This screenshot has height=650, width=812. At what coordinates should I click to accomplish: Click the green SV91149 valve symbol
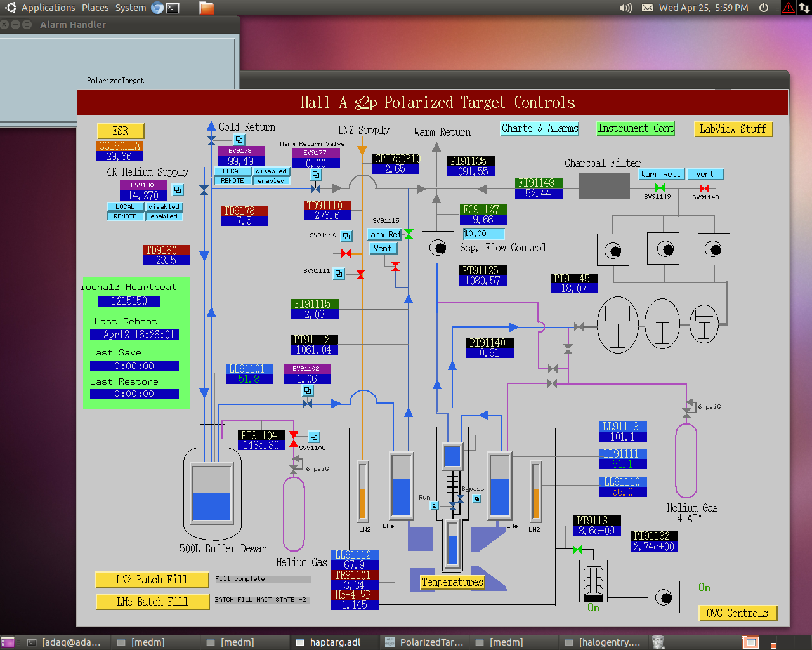tap(660, 188)
